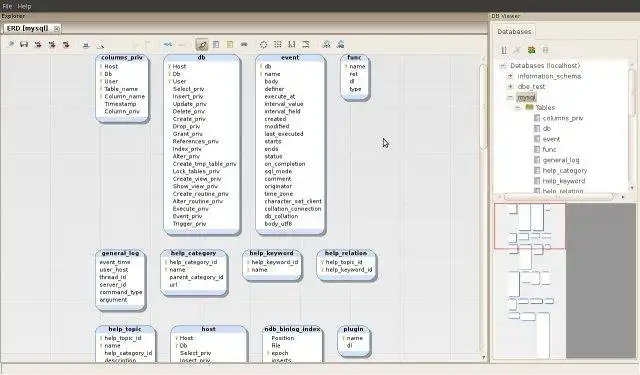This screenshot has height=375, width=640.
Task: Select the event table header in diagram
Action: click(x=290, y=58)
